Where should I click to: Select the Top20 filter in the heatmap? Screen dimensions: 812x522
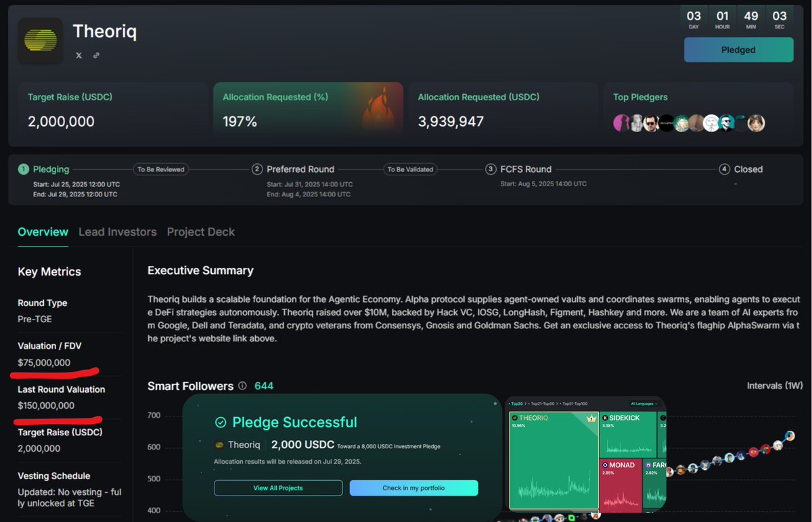click(518, 404)
